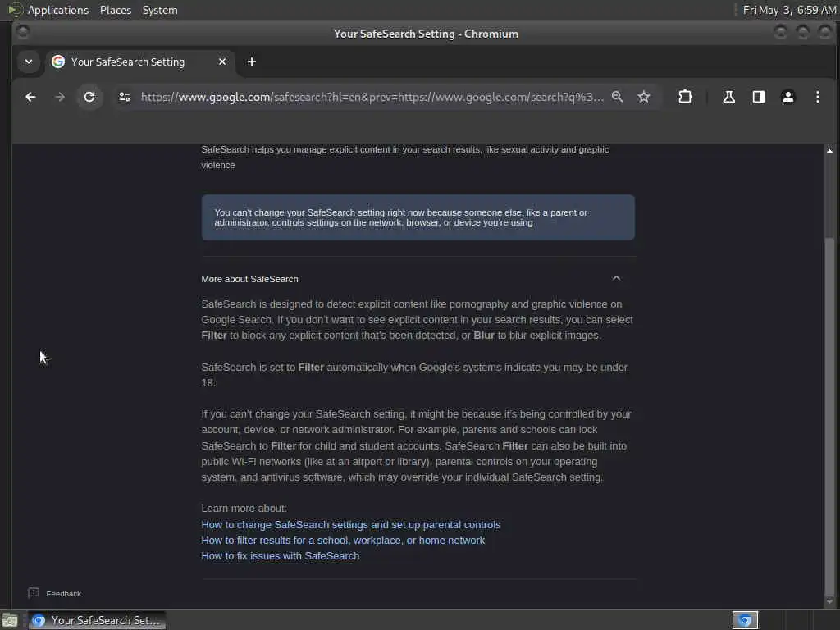The height and width of the screenshot is (630, 840).
Task: Click the show desktop icon in bottom panel
Action: pos(10,620)
